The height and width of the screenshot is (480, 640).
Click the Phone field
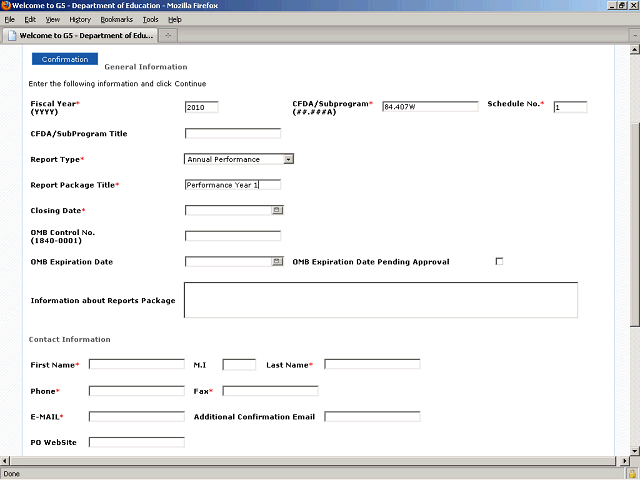(x=137, y=391)
